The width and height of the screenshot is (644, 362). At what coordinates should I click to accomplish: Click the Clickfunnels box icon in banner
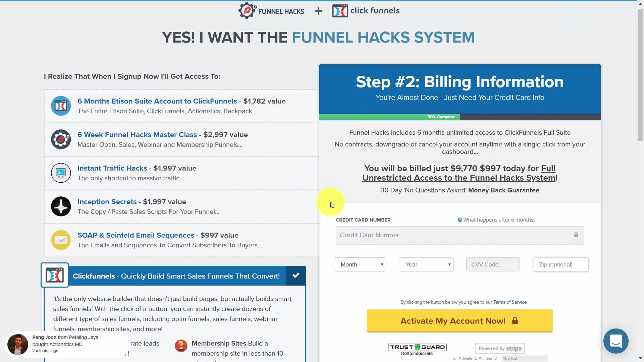click(55, 275)
